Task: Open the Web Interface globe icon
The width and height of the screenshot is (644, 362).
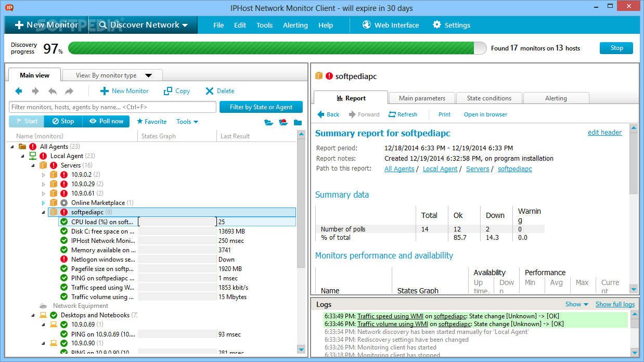Action: tap(367, 24)
